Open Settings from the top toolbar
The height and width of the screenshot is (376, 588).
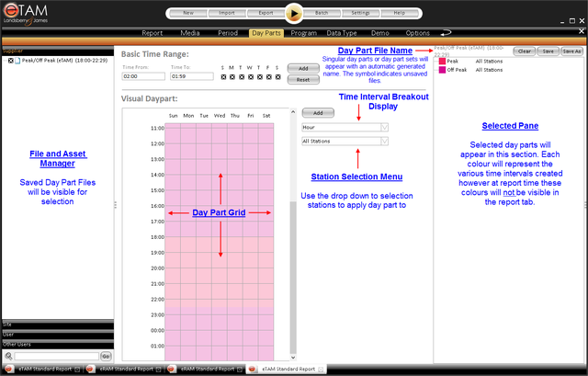tap(360, 13)
